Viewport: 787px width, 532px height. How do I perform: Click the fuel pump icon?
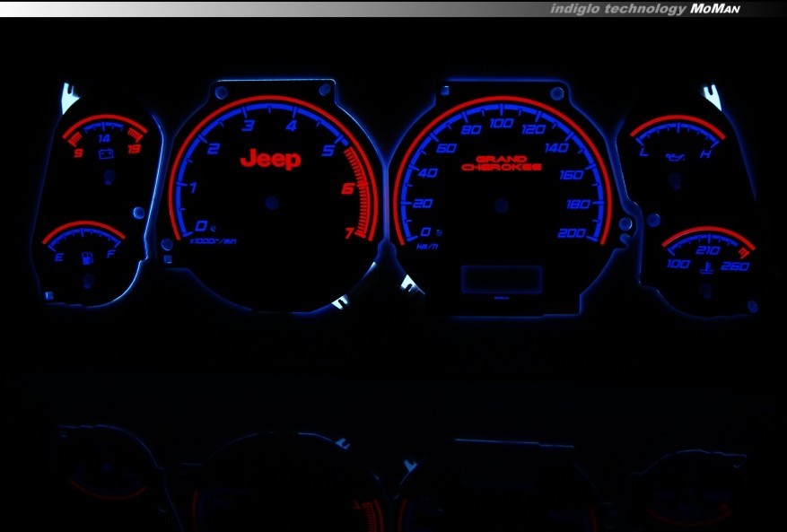(87, 259)
